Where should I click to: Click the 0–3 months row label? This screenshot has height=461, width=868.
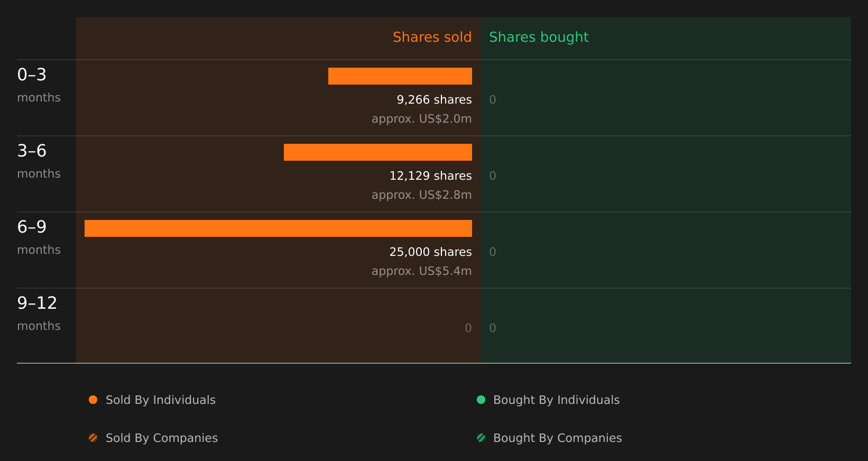tap(39, 85)
